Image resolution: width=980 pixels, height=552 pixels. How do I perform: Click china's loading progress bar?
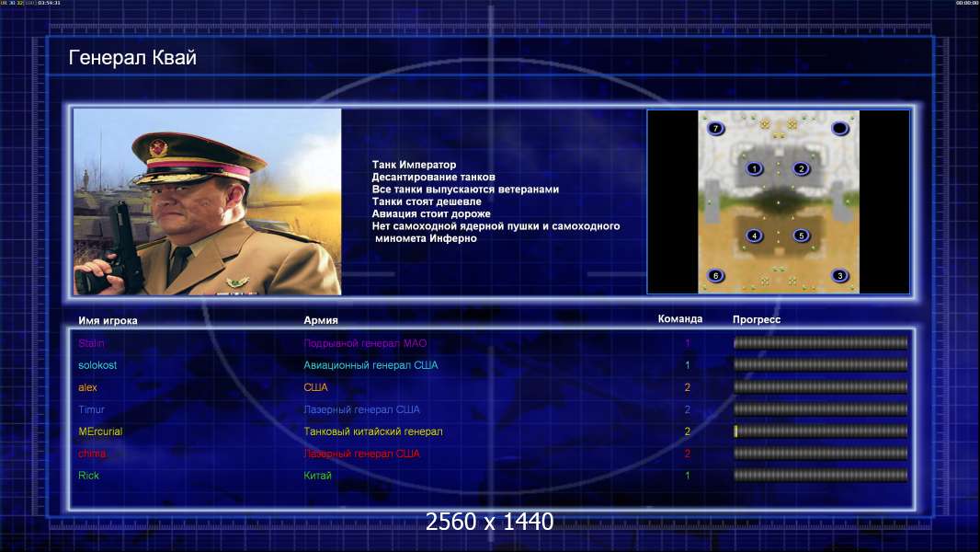coord(821,454)
